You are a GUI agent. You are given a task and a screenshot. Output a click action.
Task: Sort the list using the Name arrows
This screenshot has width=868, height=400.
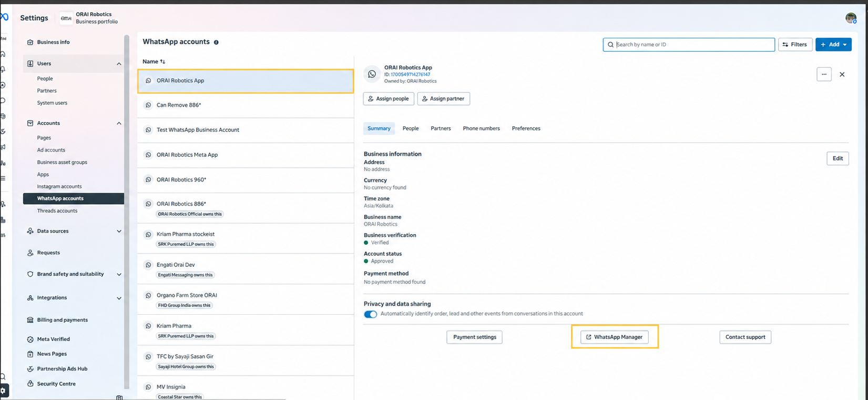[x=162, y=62]
